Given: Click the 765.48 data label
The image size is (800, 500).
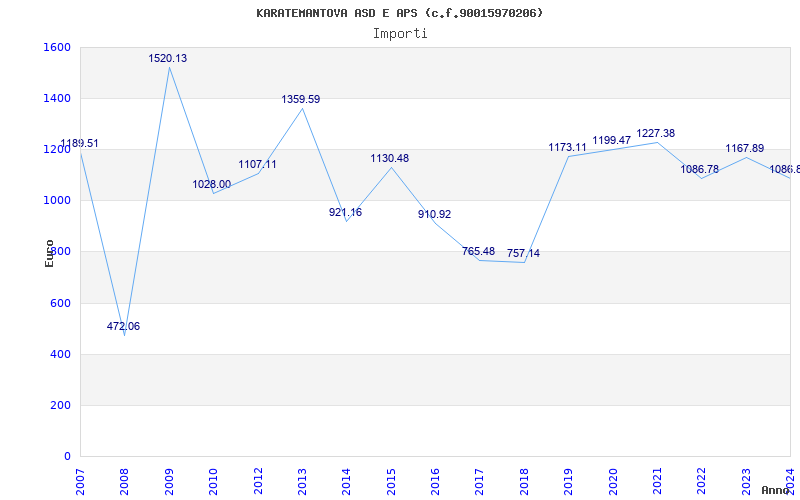Looking at the screenshot, I should [479, 252].
